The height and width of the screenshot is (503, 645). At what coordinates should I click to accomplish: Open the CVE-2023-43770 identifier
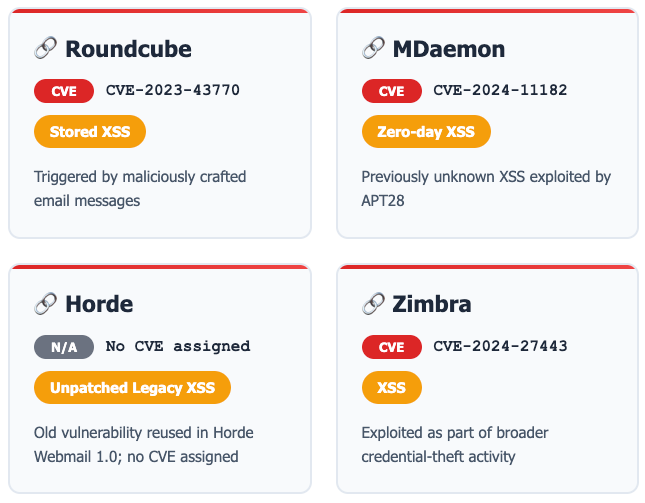coord(173,90)
